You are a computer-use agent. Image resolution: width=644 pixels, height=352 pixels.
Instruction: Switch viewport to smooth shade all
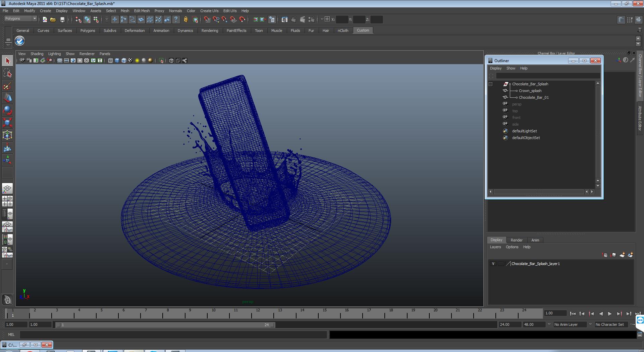click(117, 60)
